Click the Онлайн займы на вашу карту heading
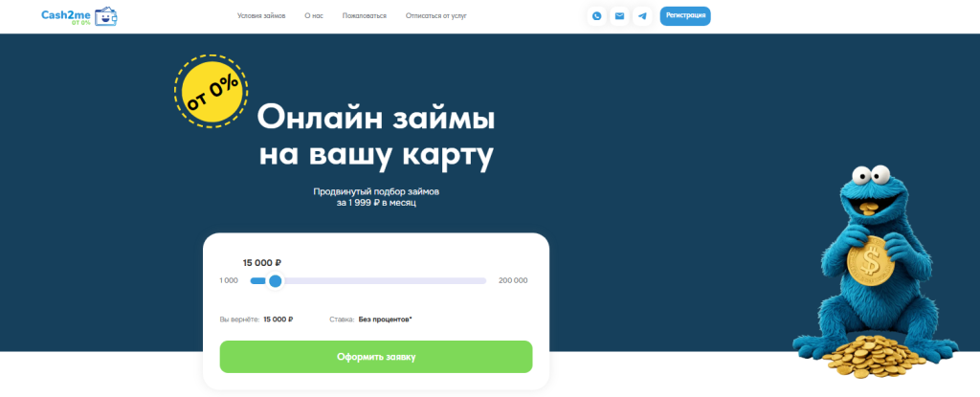This screenshot has height=397, width=980. pyautogui.click(x=376, y=136)
